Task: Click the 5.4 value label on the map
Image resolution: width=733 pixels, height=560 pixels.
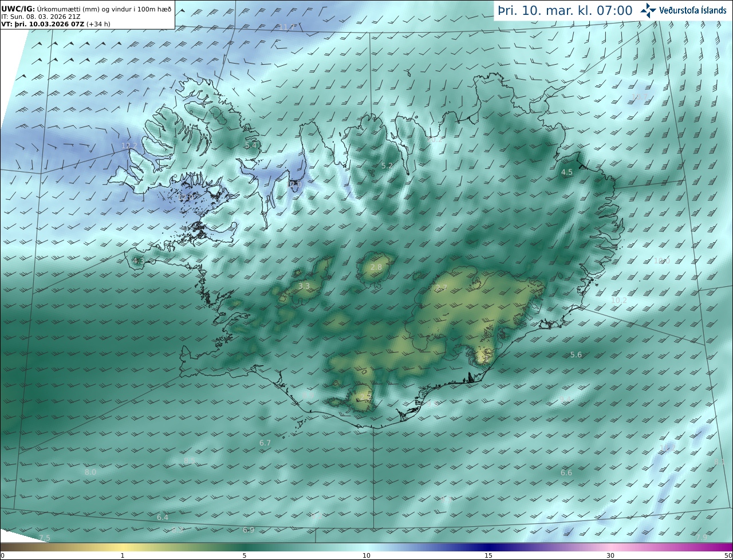Action: point(250,145)
